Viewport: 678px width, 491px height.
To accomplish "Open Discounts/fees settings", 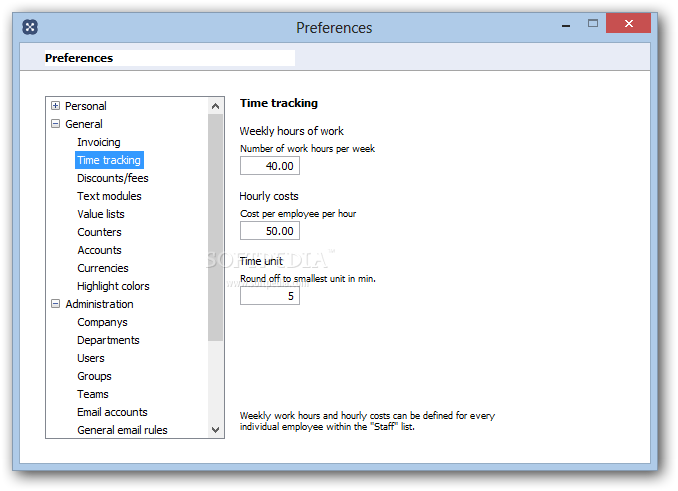I will coord(112,178).
